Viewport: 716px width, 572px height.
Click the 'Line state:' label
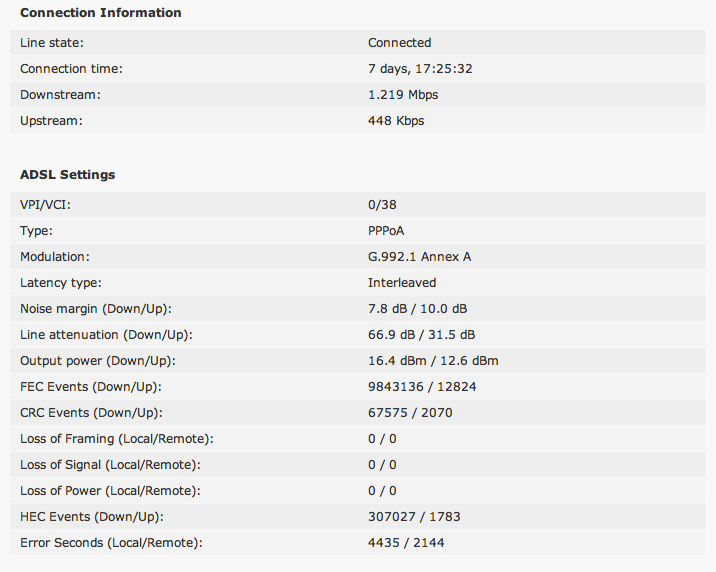point(52,43)
